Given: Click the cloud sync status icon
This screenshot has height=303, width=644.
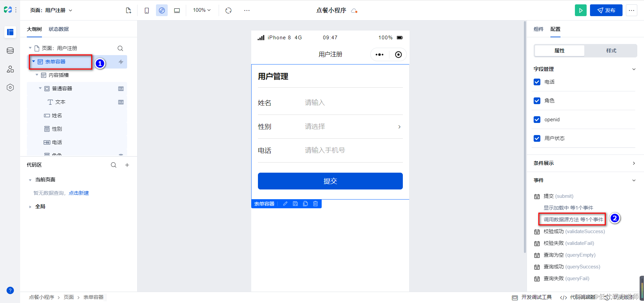Looking at the screenshot, I should tap(354, 11).
